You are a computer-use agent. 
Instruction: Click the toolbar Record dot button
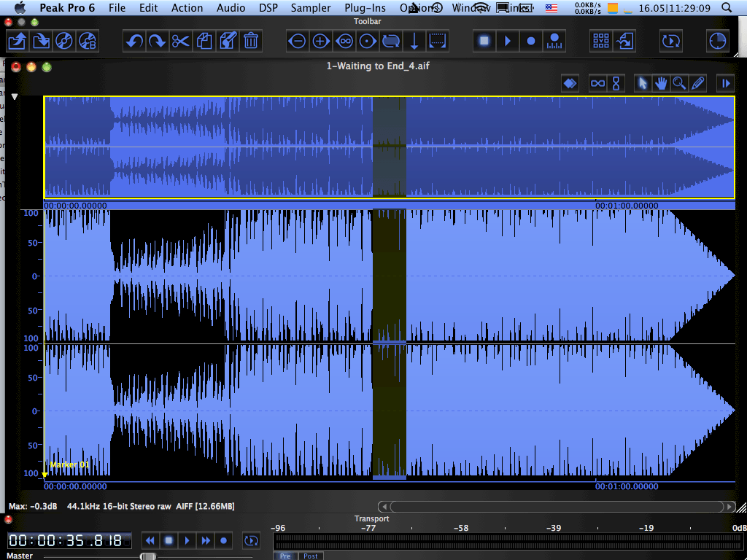pos(531,42)
